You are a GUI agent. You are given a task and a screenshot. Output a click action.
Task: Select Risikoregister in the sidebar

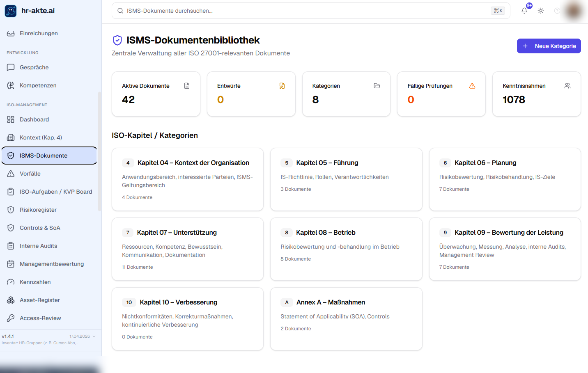[49, 210]
